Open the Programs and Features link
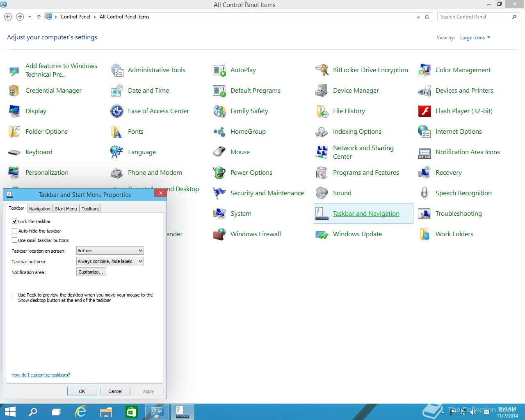Screen dimensions: 525x420 pos(366,173)
